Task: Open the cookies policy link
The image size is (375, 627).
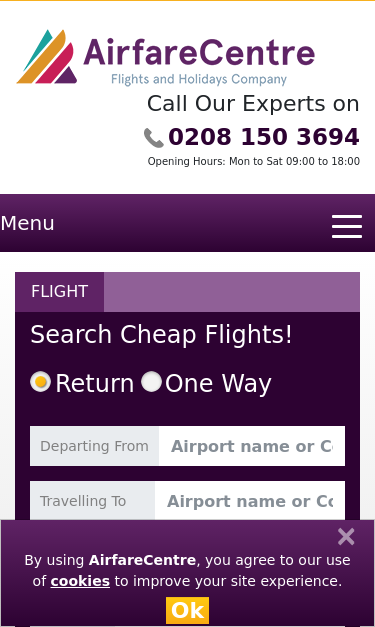Action: pos(80,581)
